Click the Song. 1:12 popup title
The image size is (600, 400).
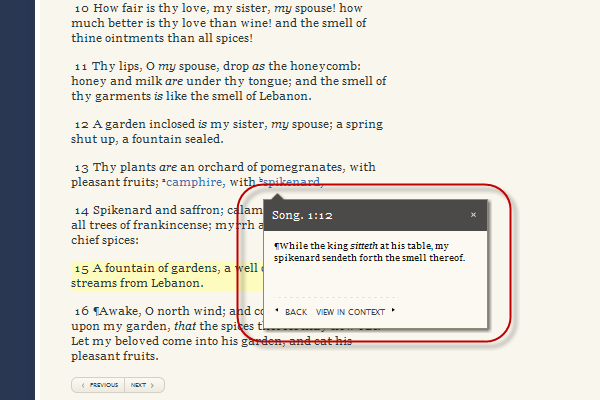click(x=304, y=214)
